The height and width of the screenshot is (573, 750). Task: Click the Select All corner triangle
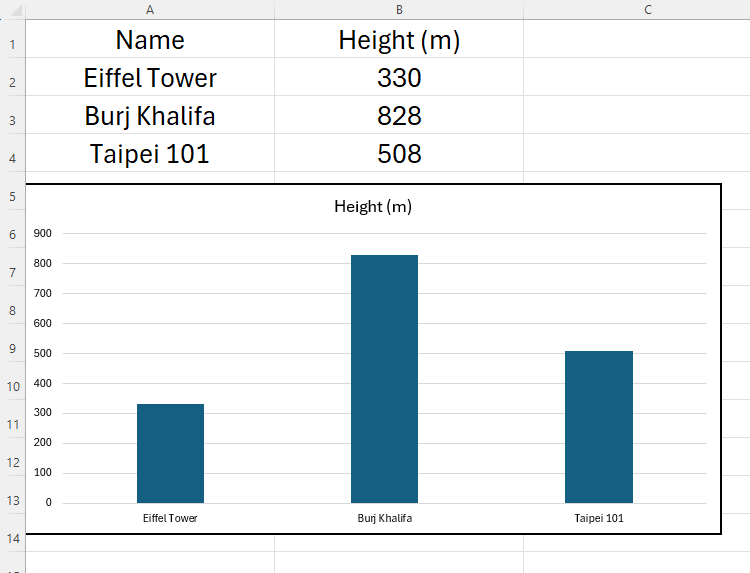tap(15, 11)
